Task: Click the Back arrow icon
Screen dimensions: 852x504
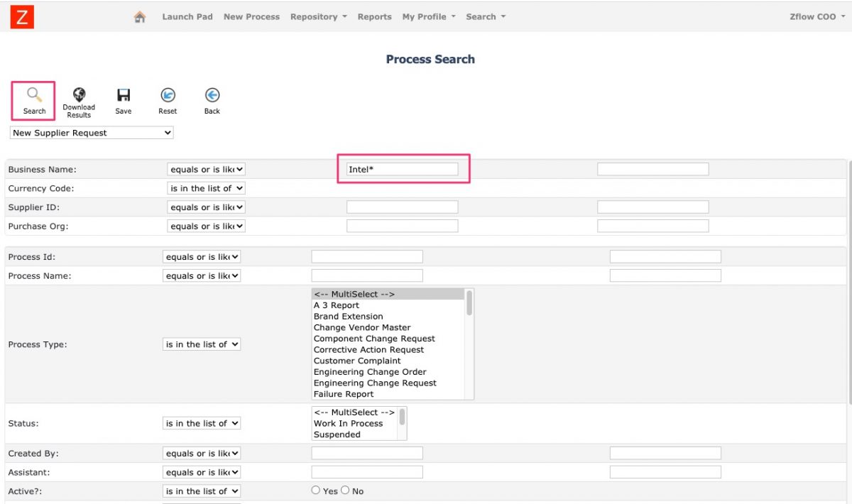Action: tap(212, 94)
